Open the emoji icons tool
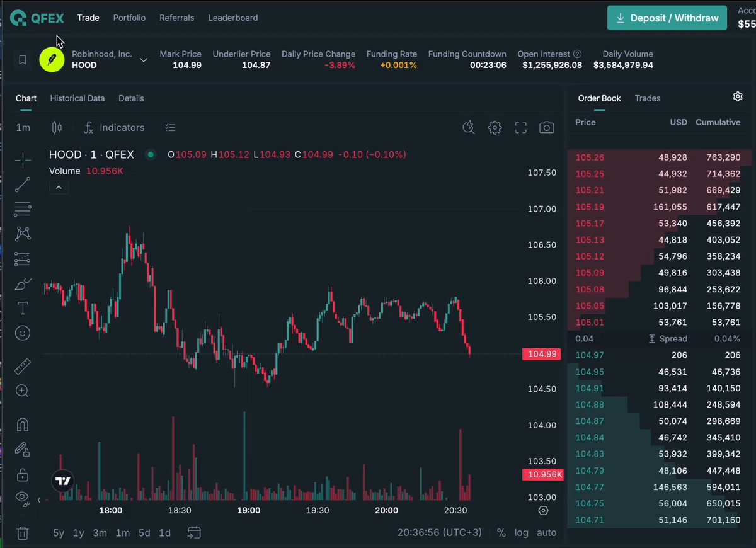756x548 pixels. point(23,333)
